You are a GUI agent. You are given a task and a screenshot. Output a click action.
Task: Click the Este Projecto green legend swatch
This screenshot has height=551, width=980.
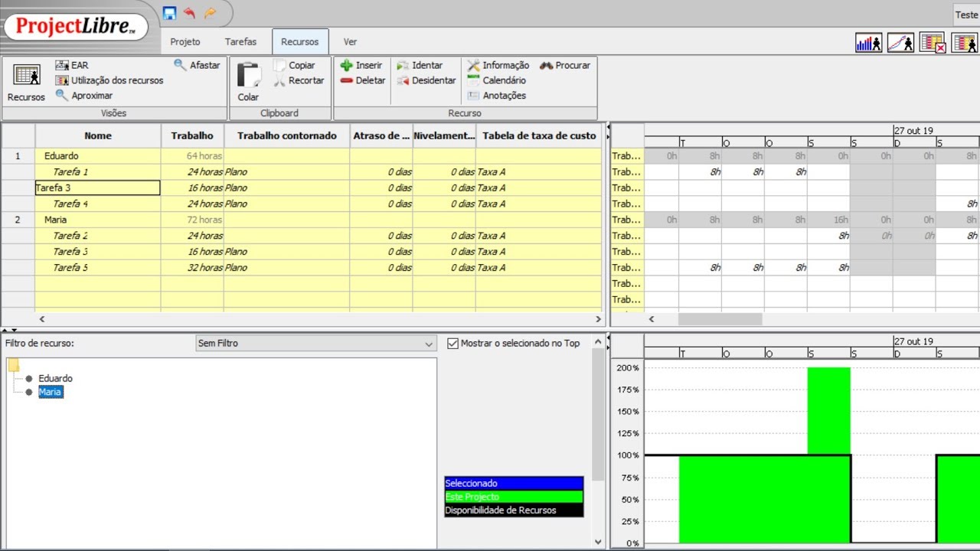coord(514,497)
